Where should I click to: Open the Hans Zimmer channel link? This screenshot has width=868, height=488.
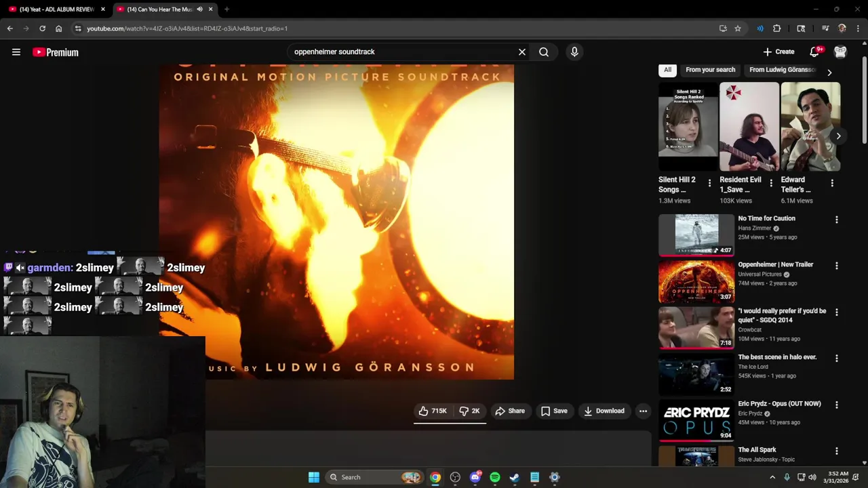tap(754, 228)
